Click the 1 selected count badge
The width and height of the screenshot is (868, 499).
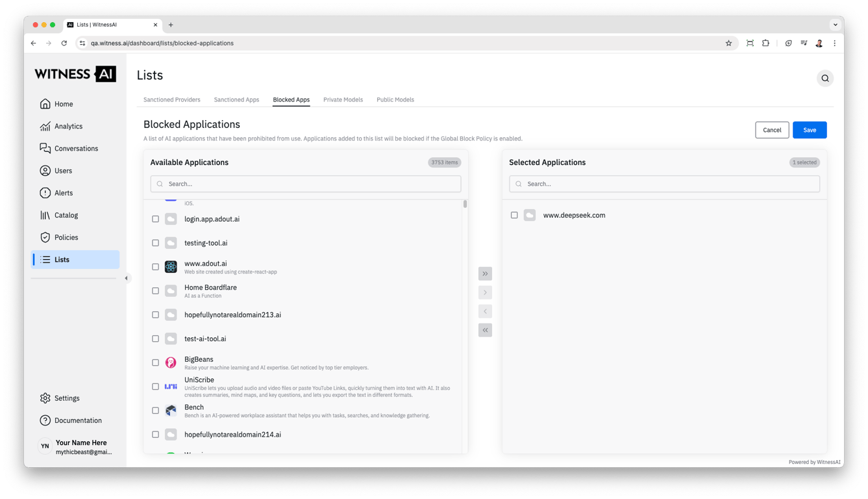(805, 162)
